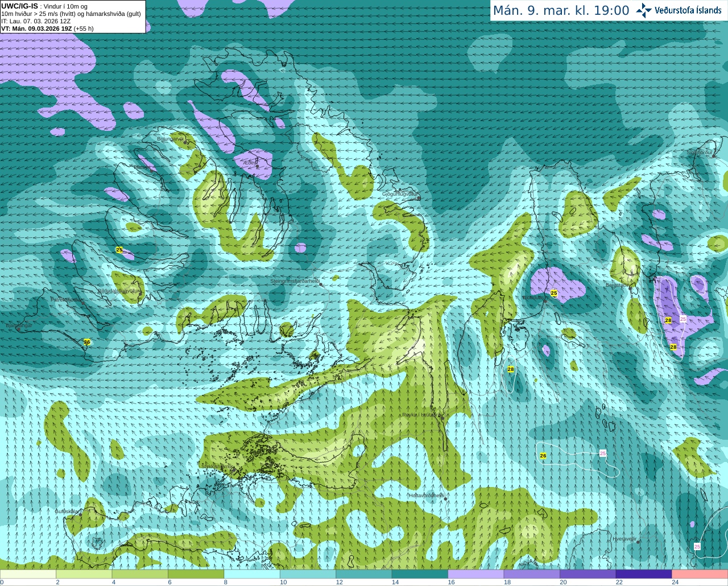The width and height of the screenshot is (728, 586).
Task: Click the Blönduós station label
Action: tap(533, 298)
